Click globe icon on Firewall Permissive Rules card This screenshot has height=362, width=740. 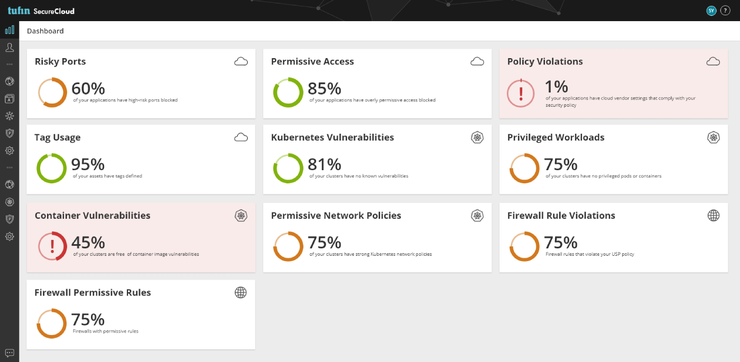pos(241,293)
